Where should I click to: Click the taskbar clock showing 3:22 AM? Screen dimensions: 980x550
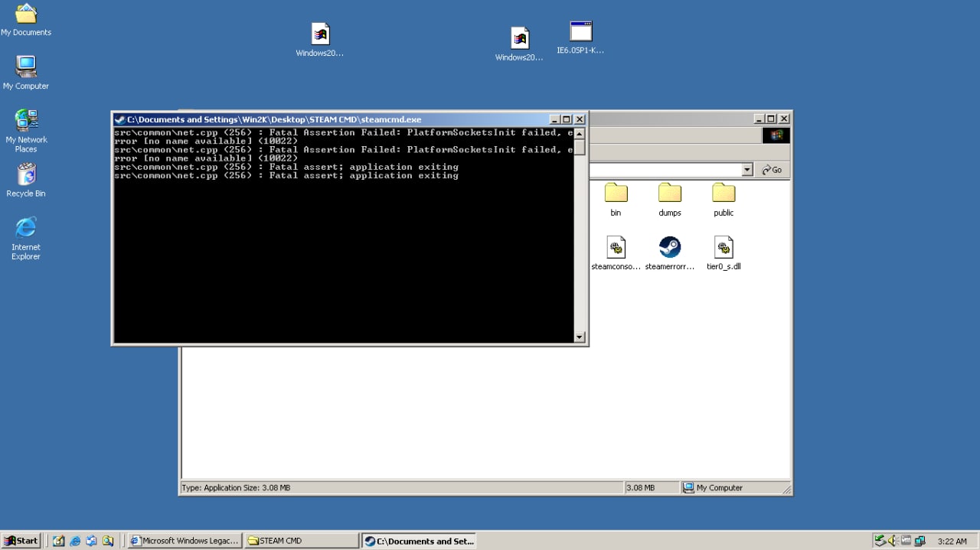[952, 541]
